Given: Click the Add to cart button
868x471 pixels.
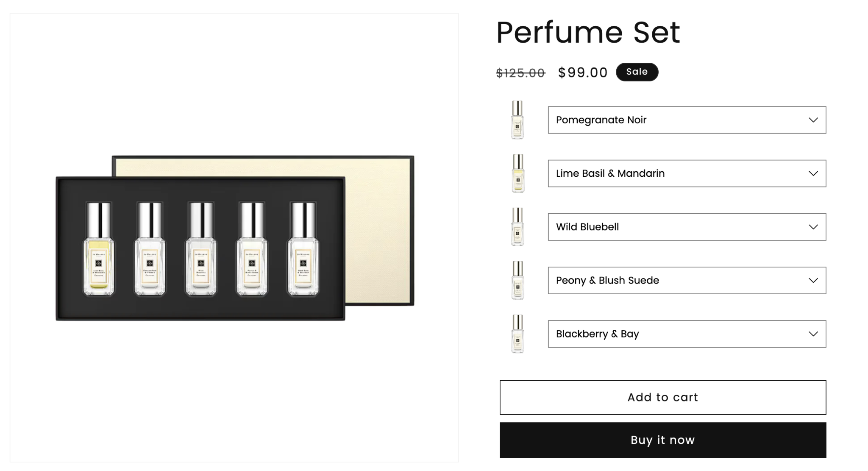Looking at the screenshot, I should [662, 397].
